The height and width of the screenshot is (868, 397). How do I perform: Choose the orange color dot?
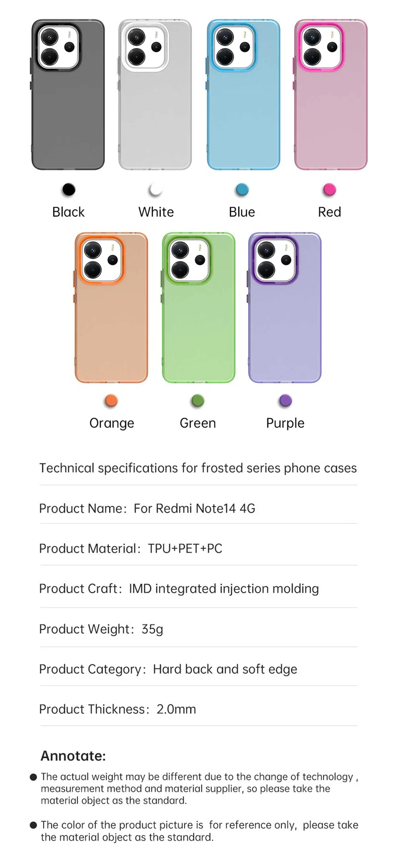point(112,401)
